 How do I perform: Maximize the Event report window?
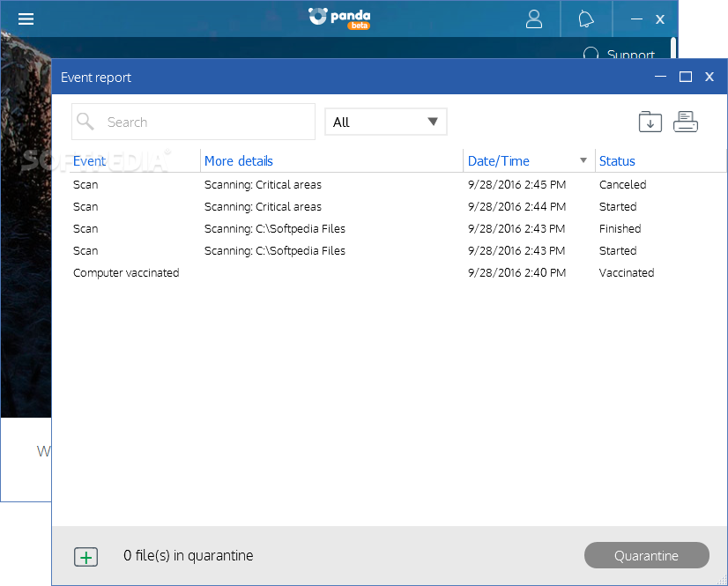[686, 77]
